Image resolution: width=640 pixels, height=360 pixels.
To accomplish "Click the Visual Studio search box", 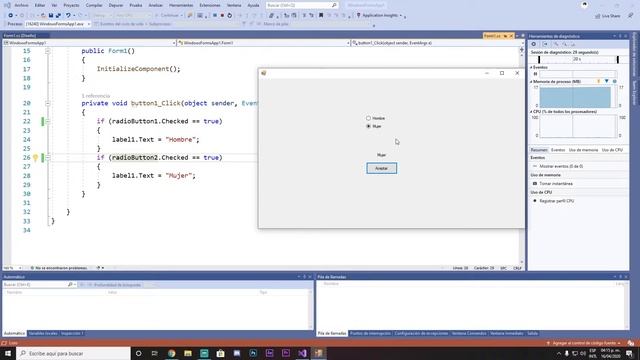I will [302, 5].
